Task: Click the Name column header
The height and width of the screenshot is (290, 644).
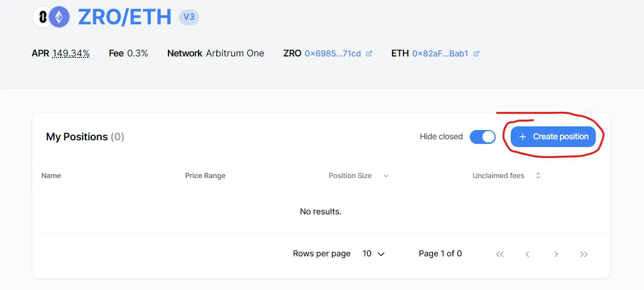Action: pos(51,176)
